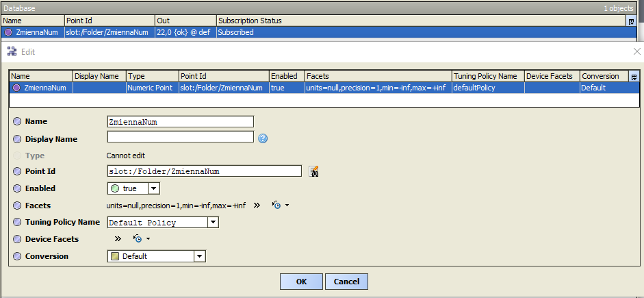Open the Tuning Policy Name dropdown

tap(213, 222)
